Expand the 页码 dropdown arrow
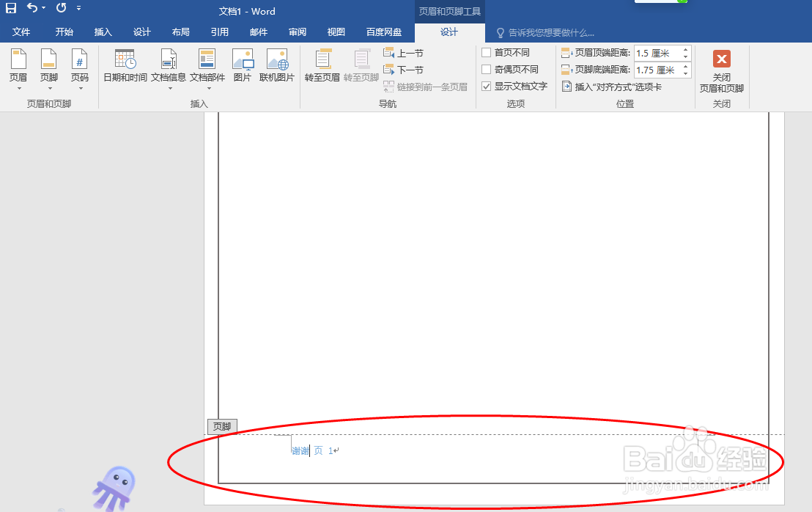Screen dimensions: 812x512 click(81, 89)
